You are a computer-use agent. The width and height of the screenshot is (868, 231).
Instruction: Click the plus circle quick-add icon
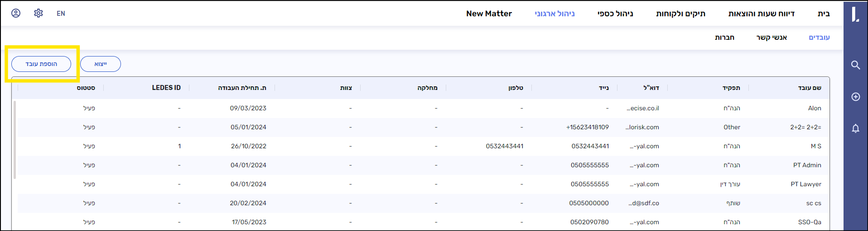tap(855, 97)
